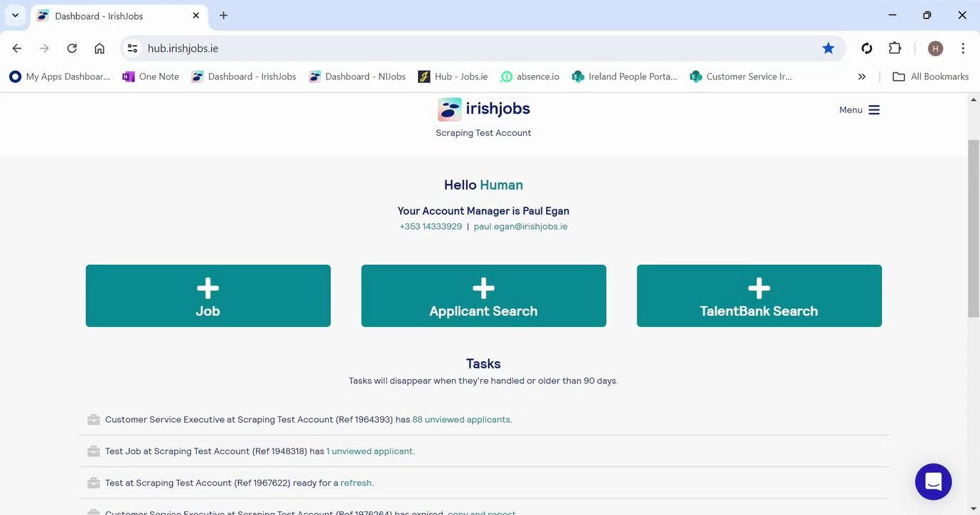Open the absence.io bookmark
Viewport: 980px width, 515px height.
pyautogui.click(x=530, y=77)
